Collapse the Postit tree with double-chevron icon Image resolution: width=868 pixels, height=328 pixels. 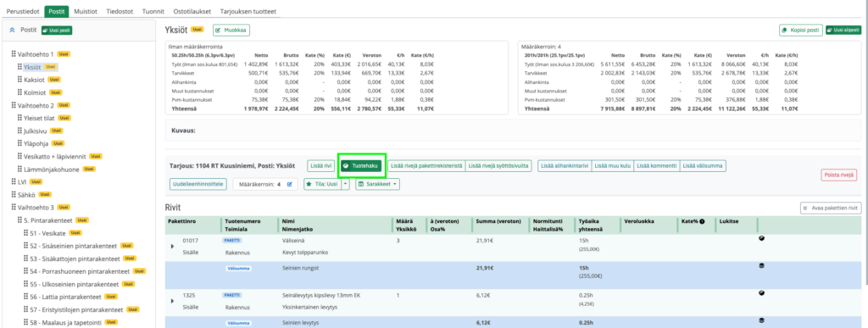[x=13, y=30]
